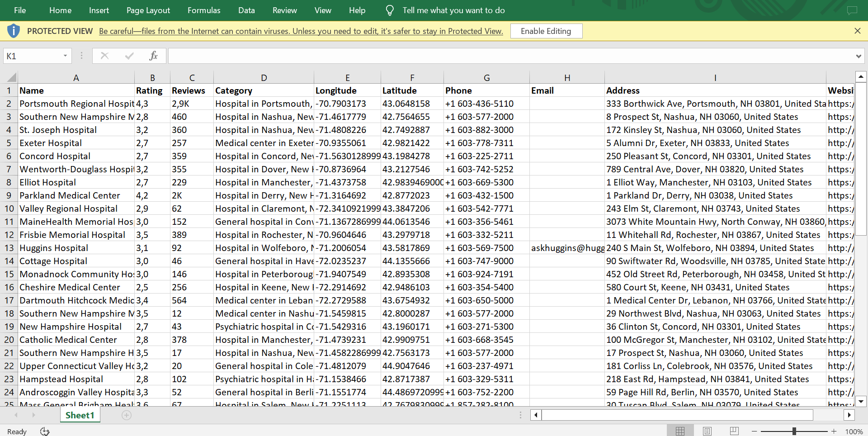Click the zoom out minus icon
This screenshot has height=436, width=868.
point(754,431)
